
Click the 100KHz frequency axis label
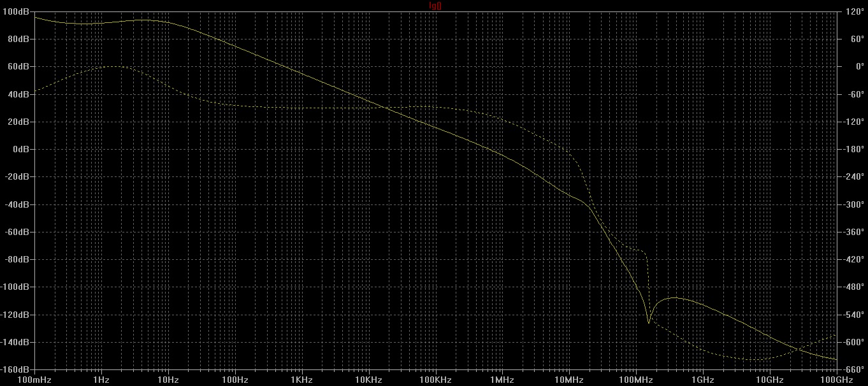click(436, 380)
